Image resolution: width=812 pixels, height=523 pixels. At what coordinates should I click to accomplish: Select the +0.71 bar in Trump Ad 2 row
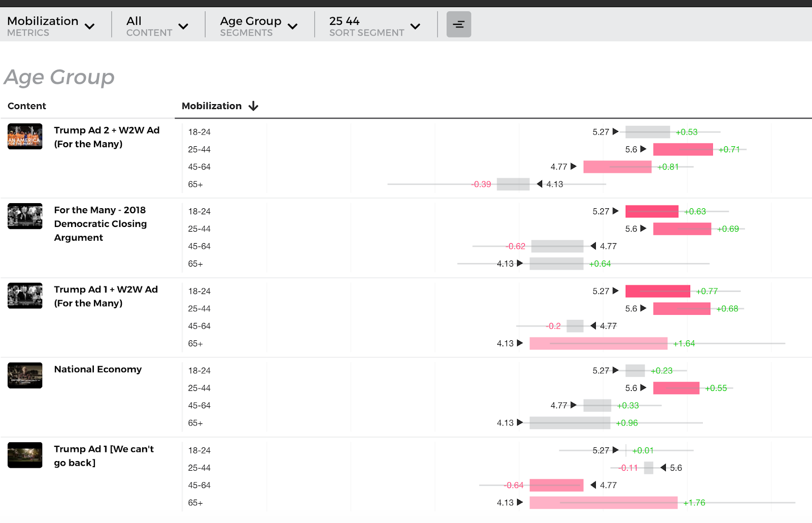683,149
